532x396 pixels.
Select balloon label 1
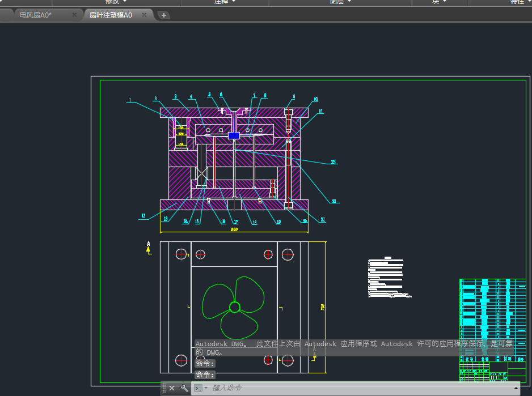coord(130,100)
